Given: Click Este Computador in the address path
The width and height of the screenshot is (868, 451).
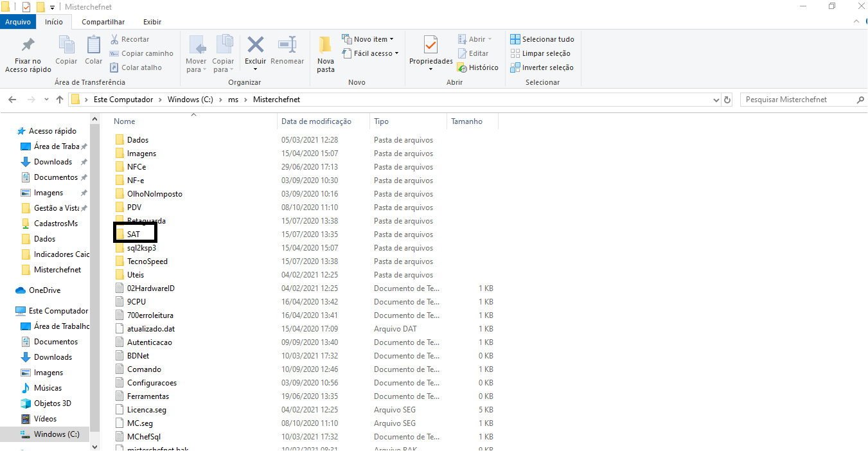Looking at the screenshot, I should coord(123,100).
